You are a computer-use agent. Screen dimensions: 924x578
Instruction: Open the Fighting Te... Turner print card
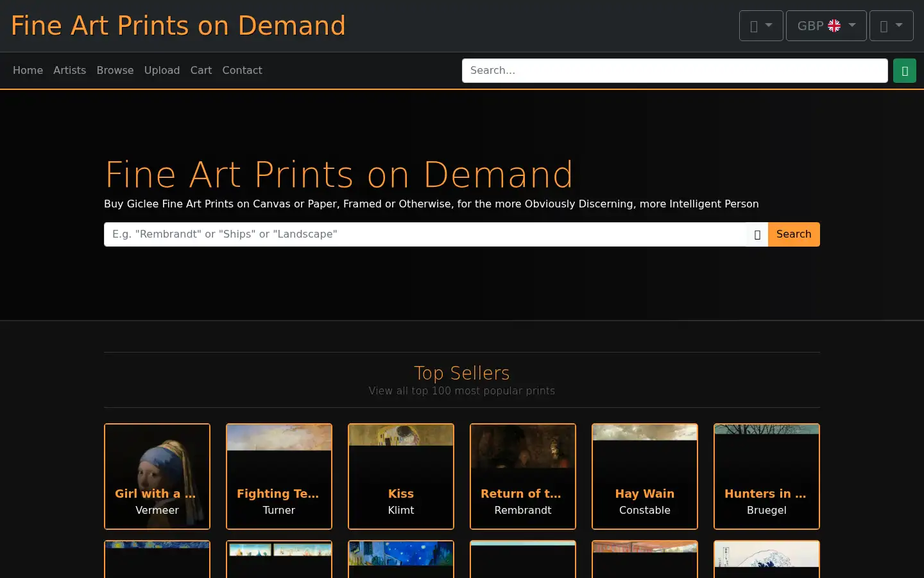coord(279,477)
